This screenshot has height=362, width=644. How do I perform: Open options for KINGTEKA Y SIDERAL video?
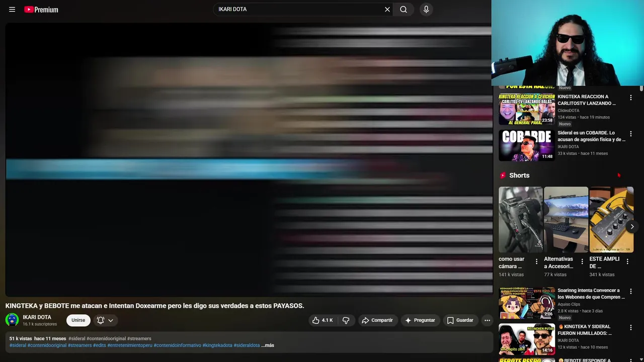[631, 327]
